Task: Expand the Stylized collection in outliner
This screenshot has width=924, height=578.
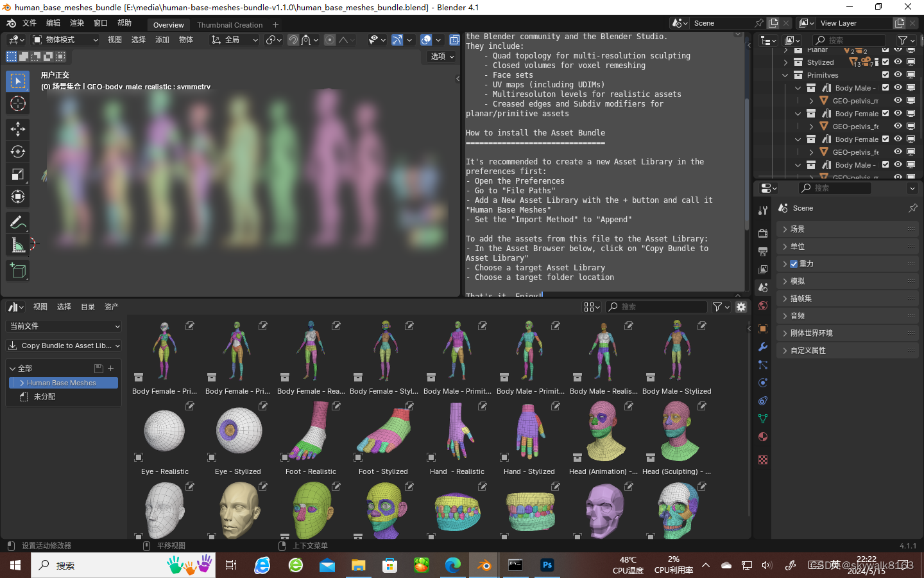Action: click(x=785, y=62)
